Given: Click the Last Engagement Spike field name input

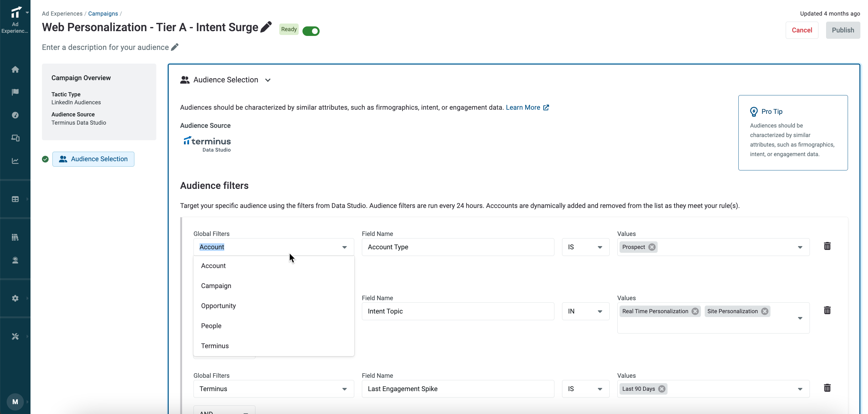Looking at the screenshot, I should 458,389.
